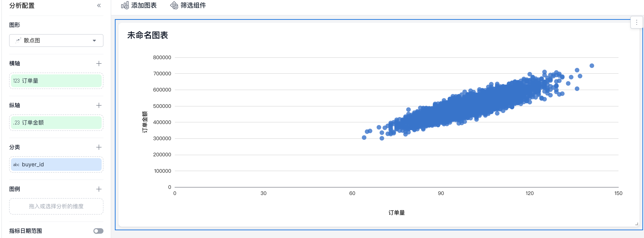The height and width of the screenshot is (238, 644).
Task: Click the chart title 未命名图表
Action: pos(147,35)
